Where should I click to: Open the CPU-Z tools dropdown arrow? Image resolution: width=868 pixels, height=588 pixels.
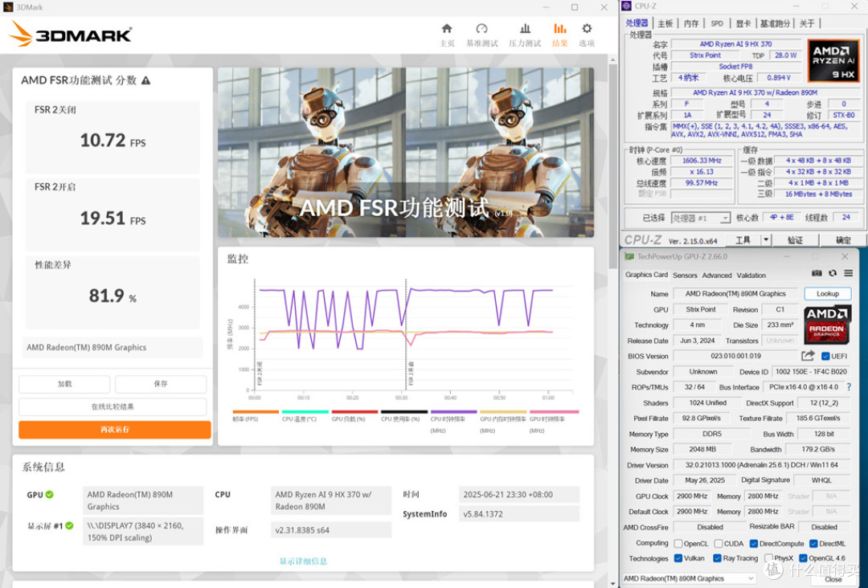766,239
